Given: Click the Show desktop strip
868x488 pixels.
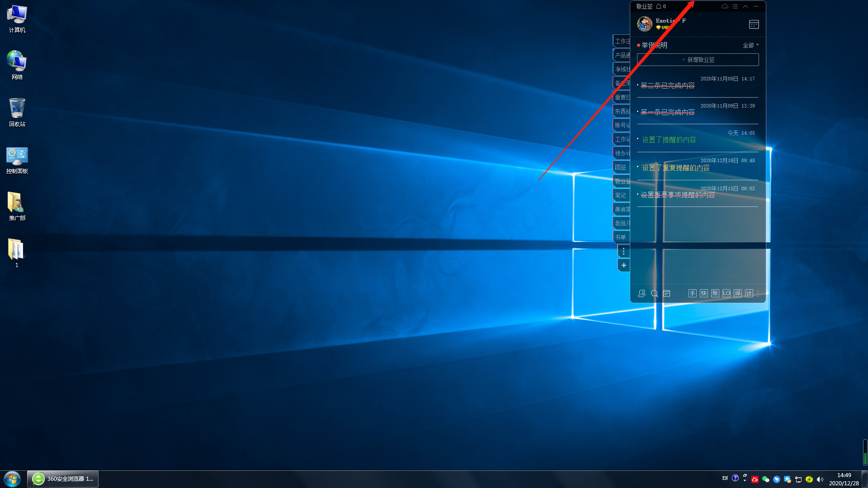Looking at the screenshot, I should click(x=864, y=479).
